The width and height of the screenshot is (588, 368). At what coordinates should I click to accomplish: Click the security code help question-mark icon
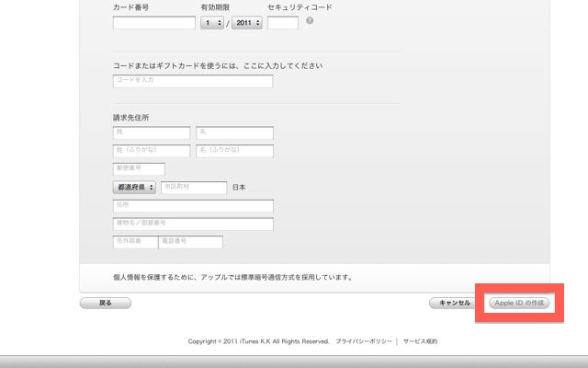(x=310, y=20)
